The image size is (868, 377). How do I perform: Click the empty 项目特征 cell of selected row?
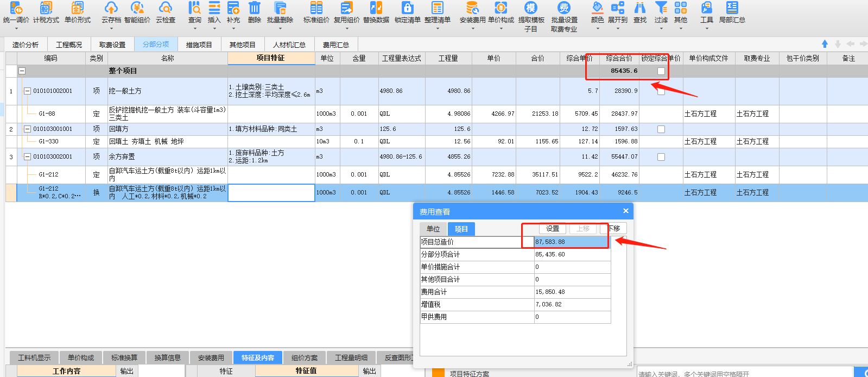point(271,193)
